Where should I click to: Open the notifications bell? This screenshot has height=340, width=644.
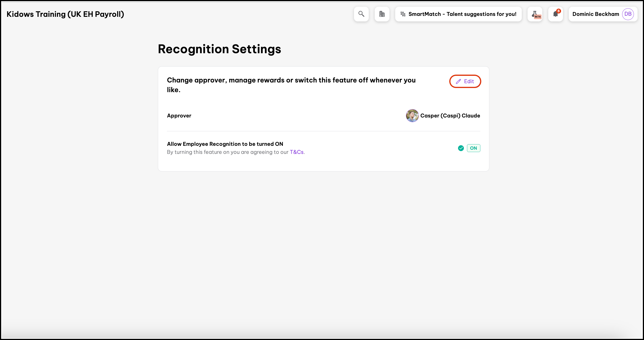[555, 14]
